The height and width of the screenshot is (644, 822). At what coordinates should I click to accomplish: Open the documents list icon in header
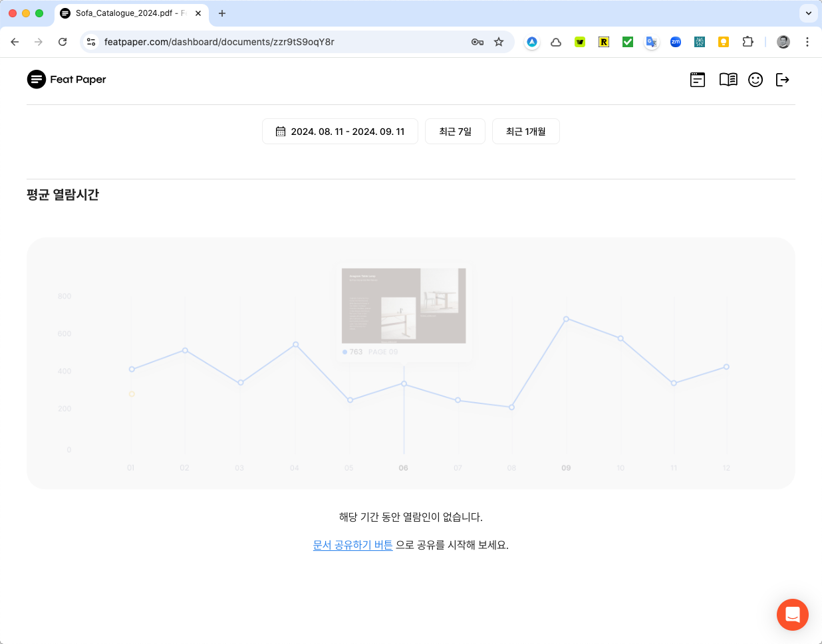tap(698, 80)
